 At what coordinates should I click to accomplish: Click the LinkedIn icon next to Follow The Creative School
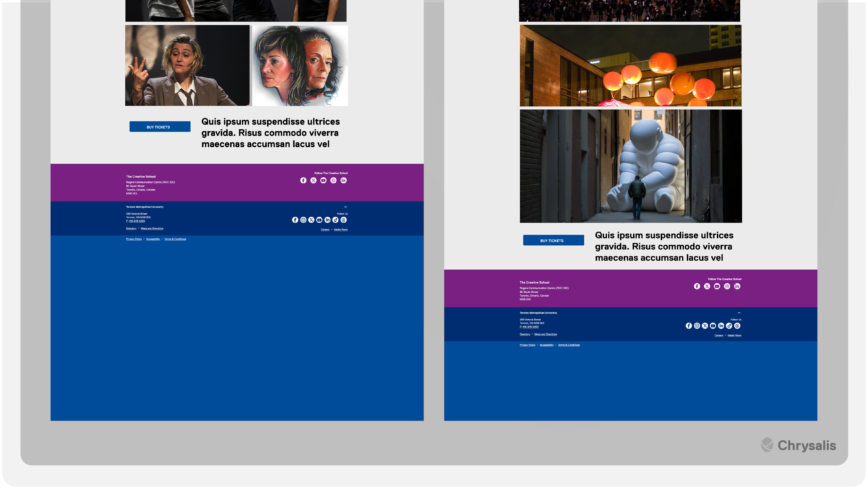pos(343,180)
